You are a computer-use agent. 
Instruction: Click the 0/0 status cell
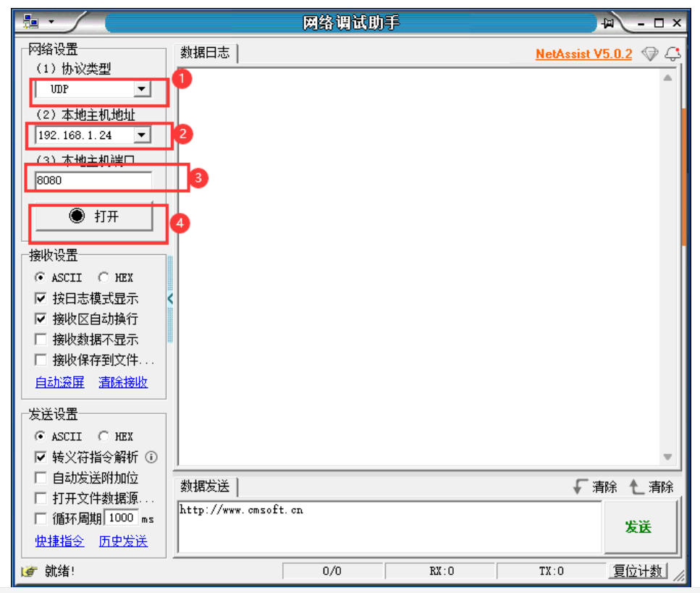point(332,571)
